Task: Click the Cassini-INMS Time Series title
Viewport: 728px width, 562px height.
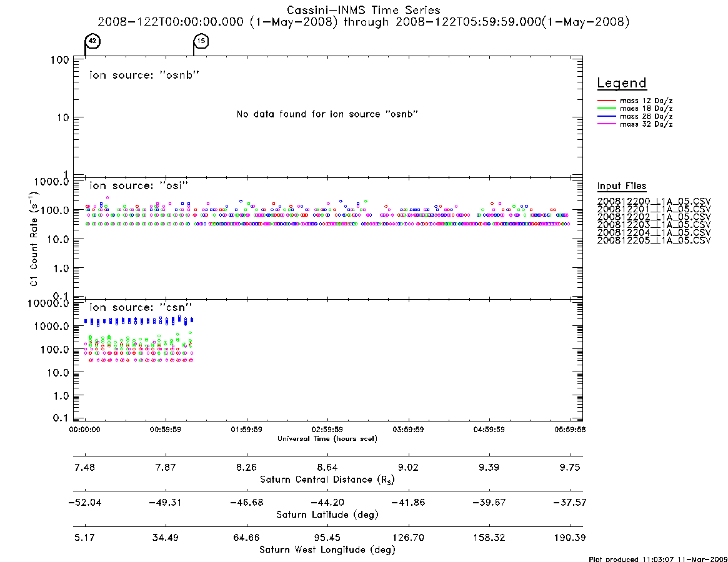Action: 364,10
